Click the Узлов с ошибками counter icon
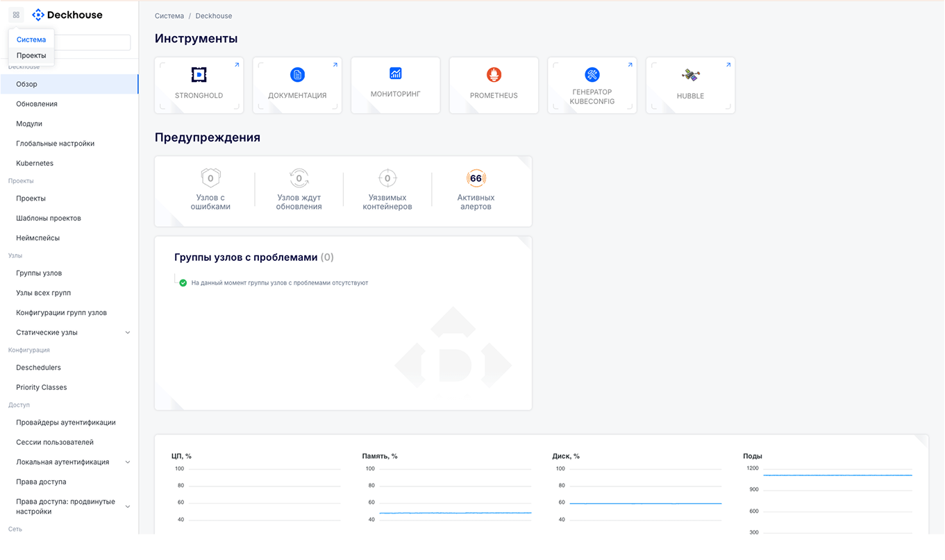Image resolution: width=945 pixels, height=560 pixels. tap(210, 178)
